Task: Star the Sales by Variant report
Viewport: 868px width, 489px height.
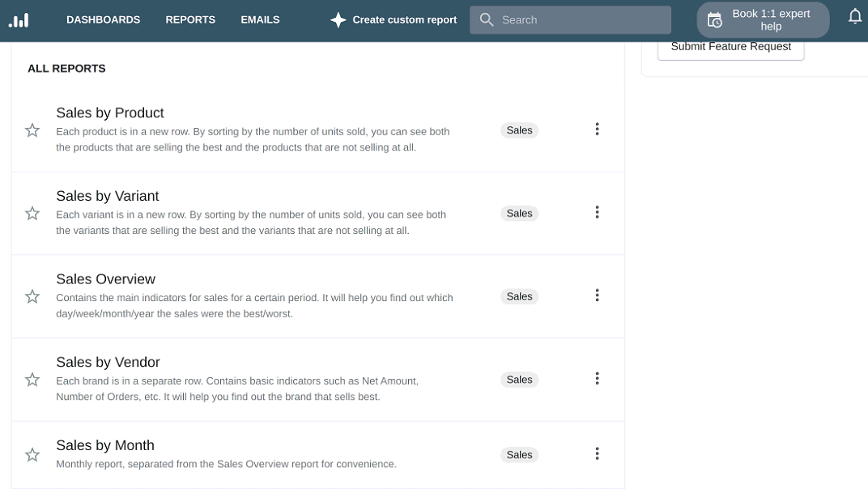Action: pyautogui.click(x=32, y=213)
